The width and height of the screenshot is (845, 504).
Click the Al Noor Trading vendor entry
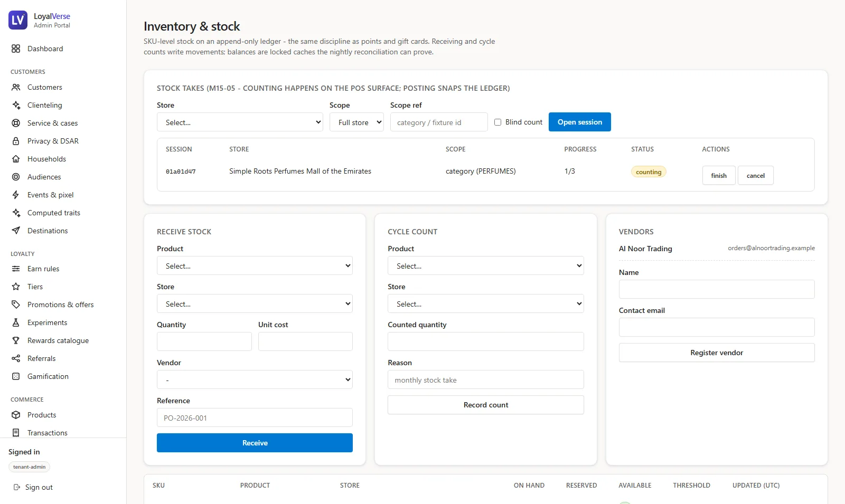pos(645,249)
